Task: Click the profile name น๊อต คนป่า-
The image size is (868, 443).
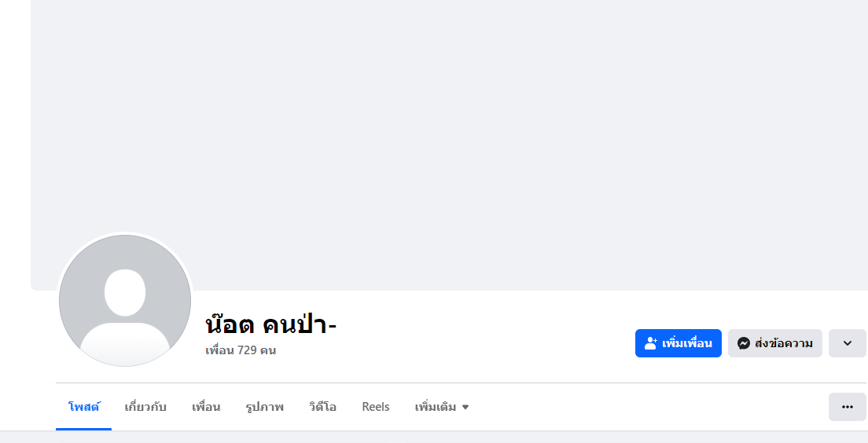Action: pyautogui.click(x=270, y=324)
